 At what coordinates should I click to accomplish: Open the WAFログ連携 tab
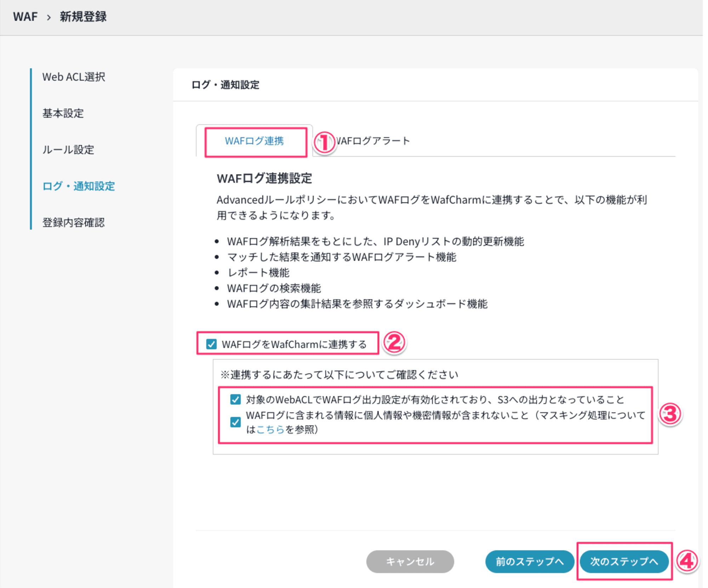[x=255, y=141]
